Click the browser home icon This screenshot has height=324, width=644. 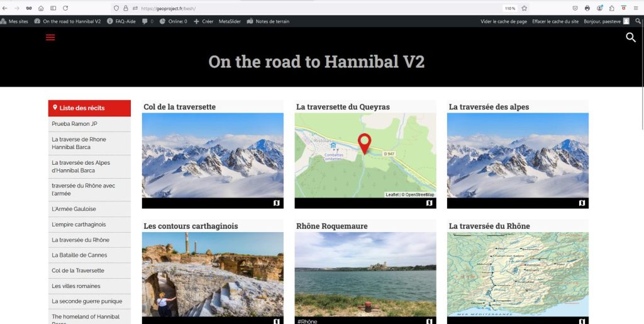coord(41,8)
